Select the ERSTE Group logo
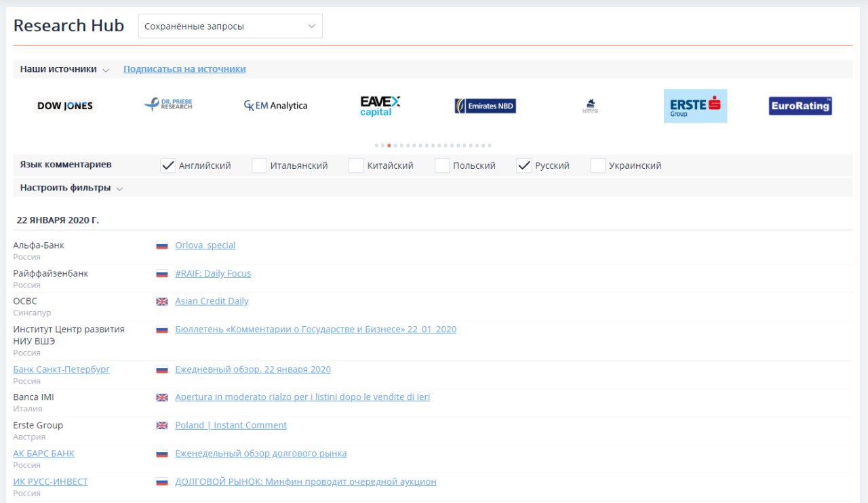This screenshot has height=503, width=868. pyautogui.click(x=695, y=106)
